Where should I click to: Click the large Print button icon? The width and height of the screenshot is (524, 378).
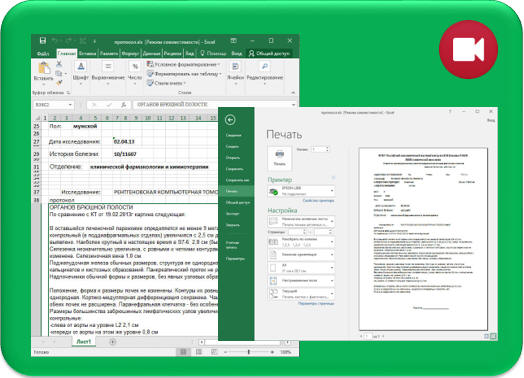pyautogui.click(x=279, y=158)
